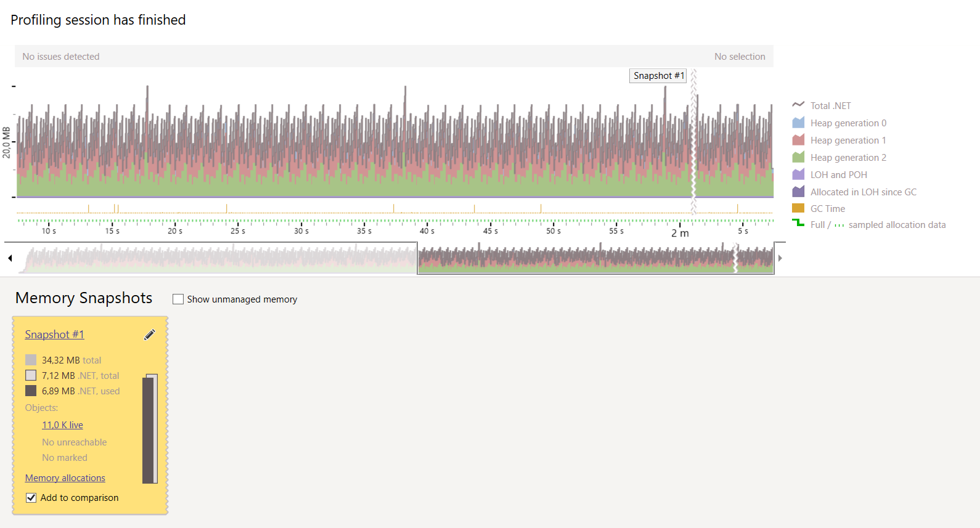The height and width of the screenshot is (528, 980).
Task: Click the 20,0 MB axis label
Action: point(7,142)
